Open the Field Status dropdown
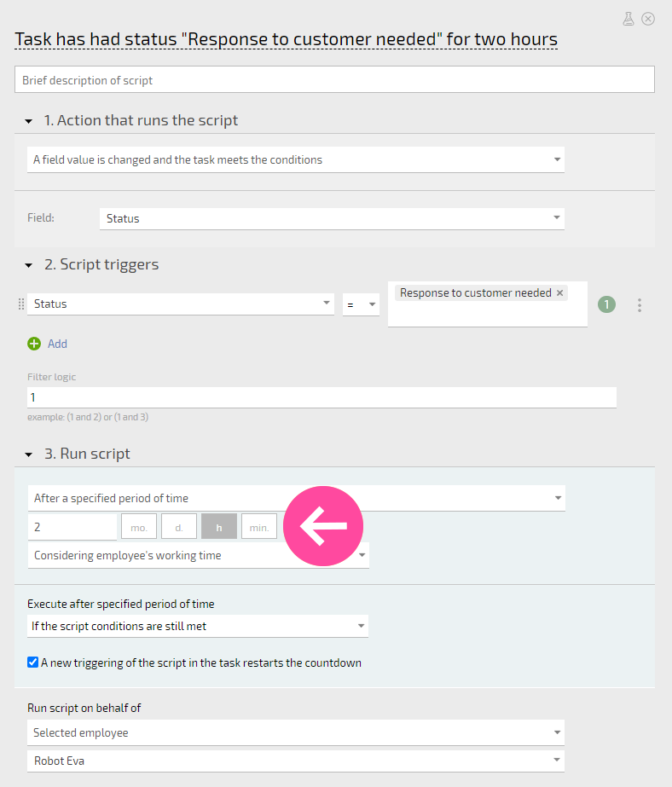672x787 pixels. (333, 219)
